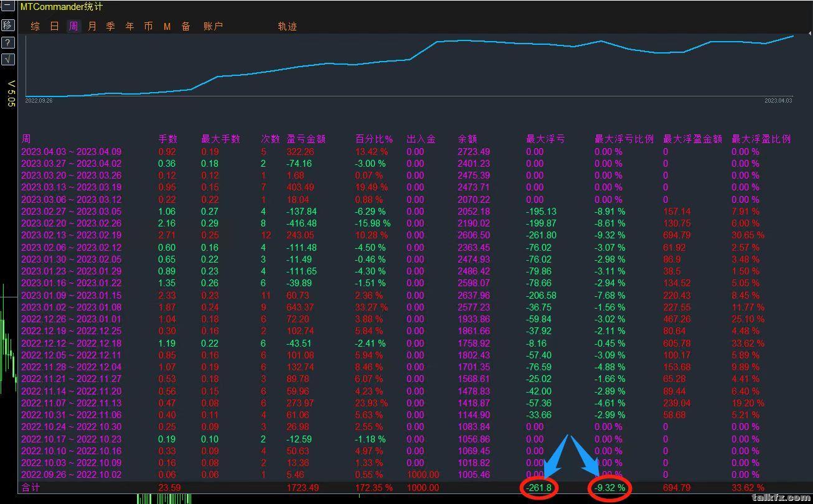The image size is (813, 504).
Task: Select week row 2023.03.13 ~ 2023.03.19
Action: [72, 187]
